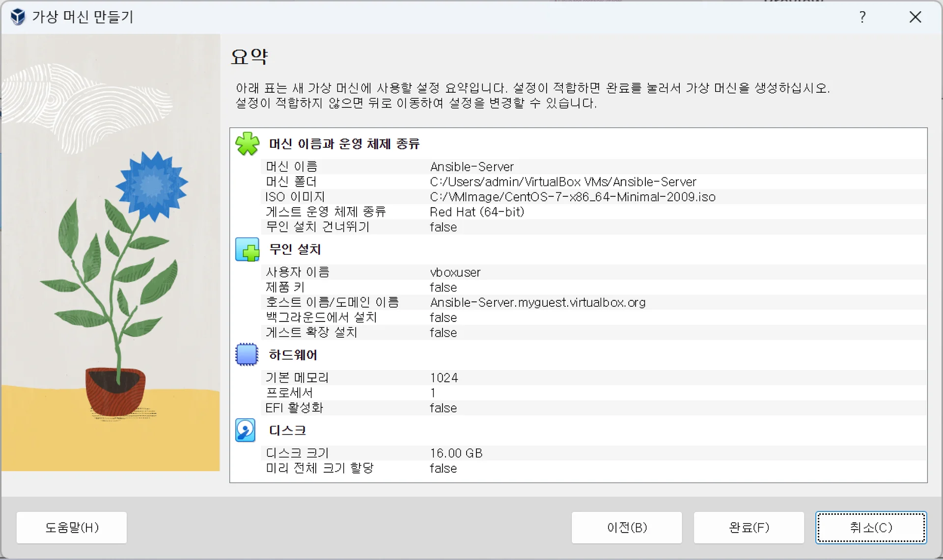Select the 디스크 크기 16.00 GB row
Screen dimensions: 943x560
[x=456, y=453]
